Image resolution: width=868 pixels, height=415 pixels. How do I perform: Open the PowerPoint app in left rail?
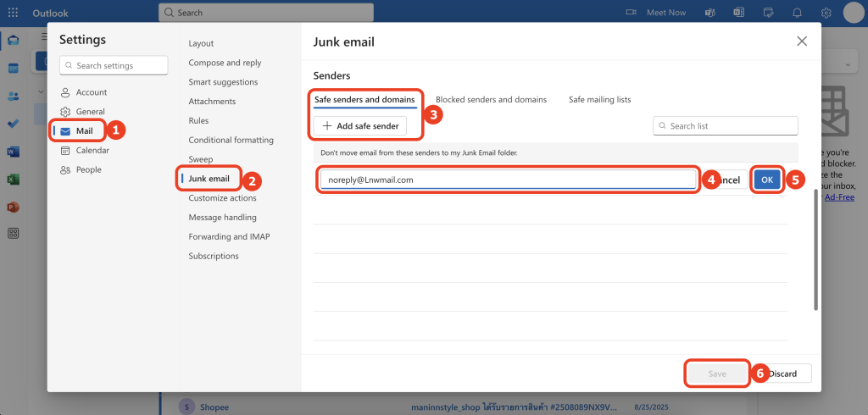coord(14,207)
